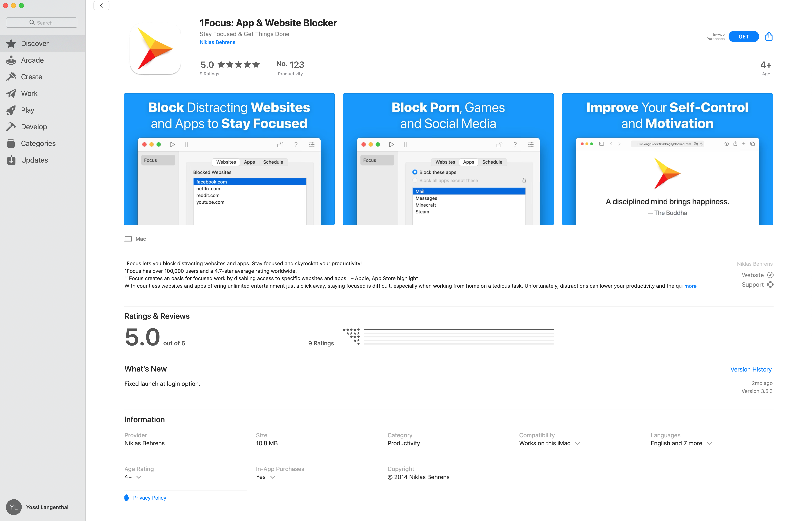This screenshot has width=812, height=521.
Task: Open the Version History link
Action: (751, 369)
